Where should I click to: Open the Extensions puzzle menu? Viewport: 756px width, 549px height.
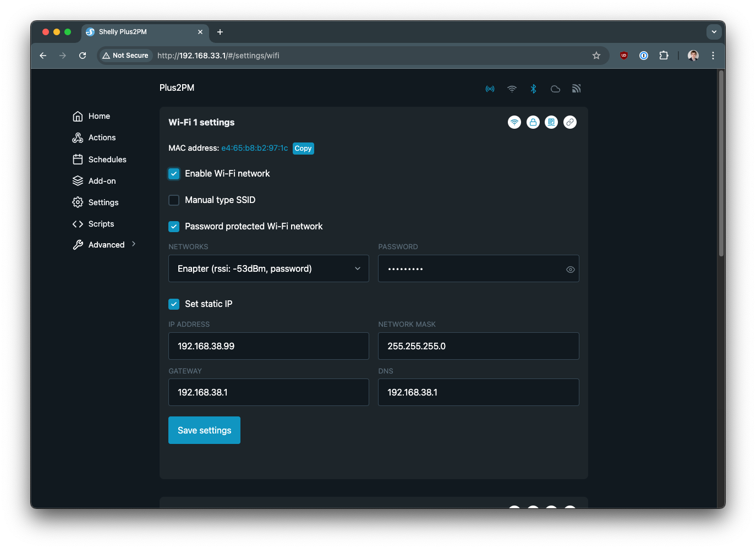pos(664,56)
